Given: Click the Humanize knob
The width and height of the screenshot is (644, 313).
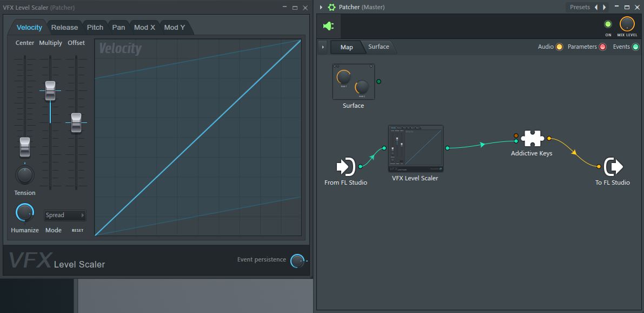Looking at the screenshot, I should [x=25, y=213].
